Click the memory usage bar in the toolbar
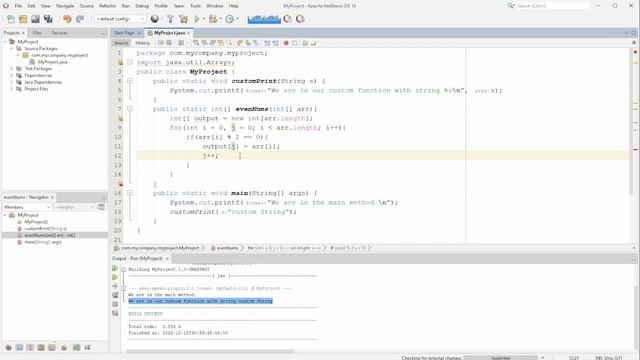This screenshot has width=640, height=360. pos(264,19)
